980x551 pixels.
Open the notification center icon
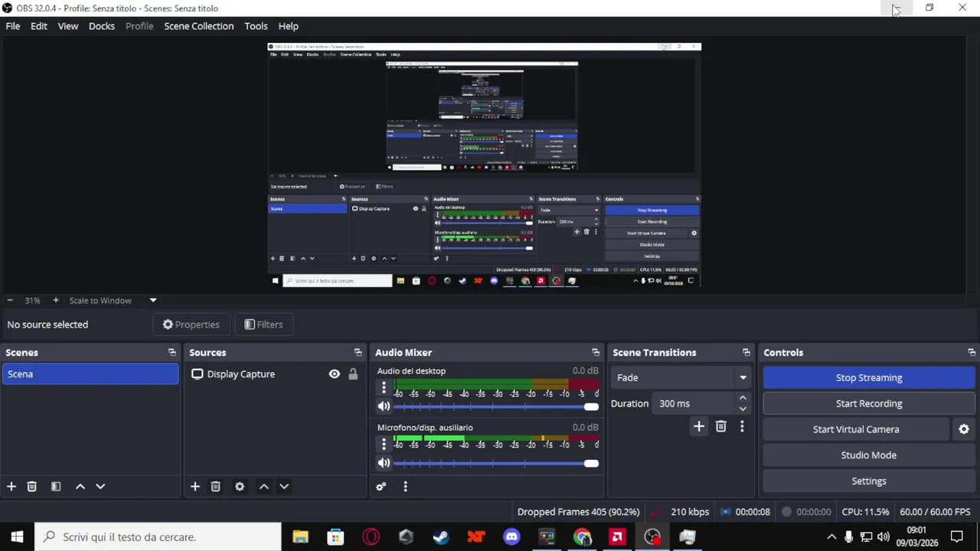pos(957,537)
